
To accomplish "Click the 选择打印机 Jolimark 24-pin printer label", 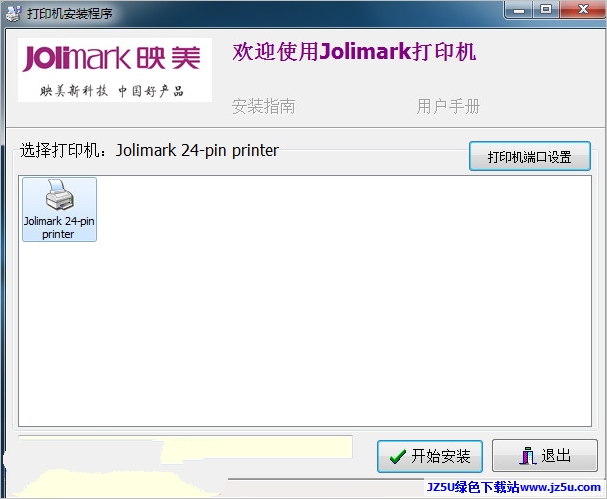I will (x=149, y=150).
